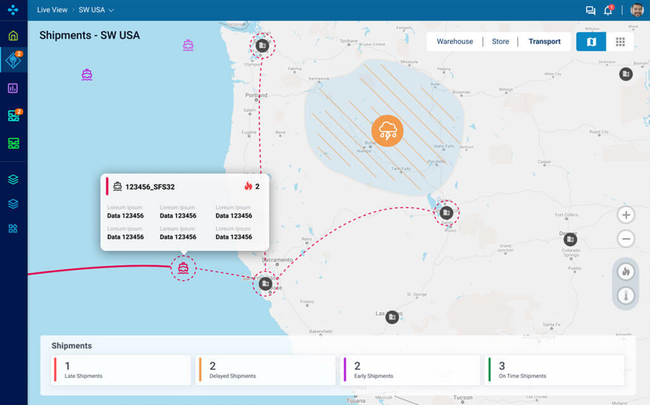Image resolution: width=650 pixels, height=405 pixels.
Task: Open the Home icon in sidebar
Action: pyautogui.click(x=13, y=36)
